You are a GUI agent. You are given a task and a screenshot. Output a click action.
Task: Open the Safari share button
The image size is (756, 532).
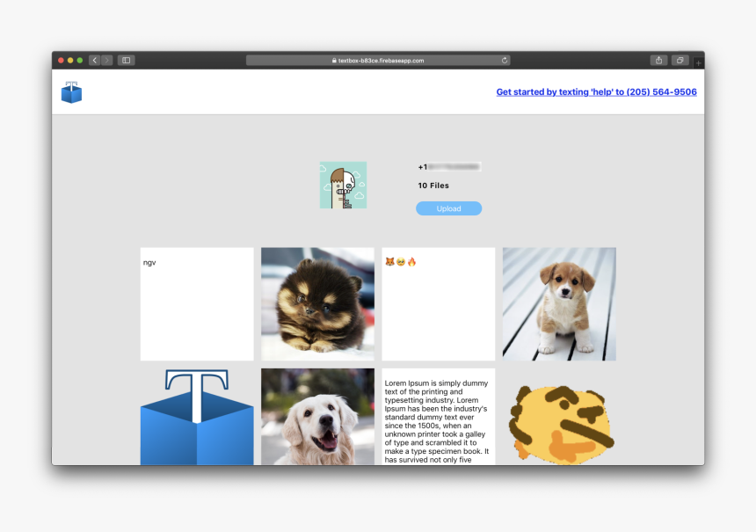658,61
